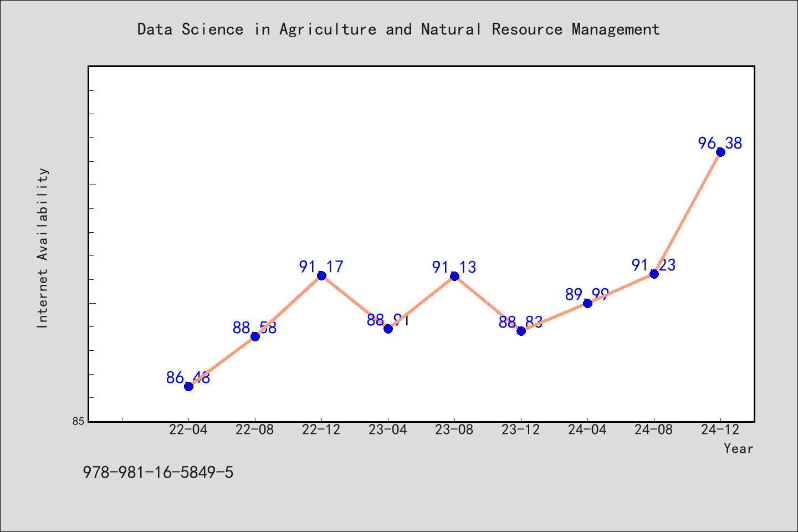This screenshot has height=532, width=798.
Task: Click the 23-12 x-axis tick label
Action: (521, 430)
